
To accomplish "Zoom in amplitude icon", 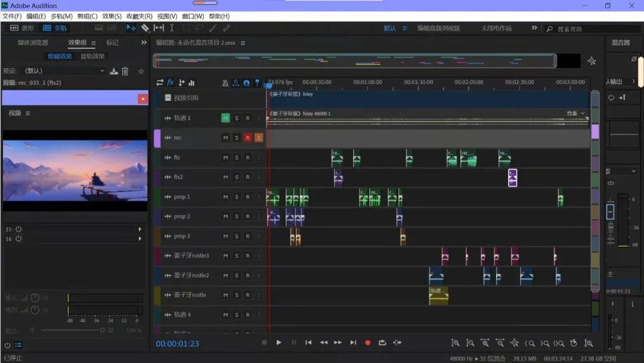I will click(x=455, y=343).
